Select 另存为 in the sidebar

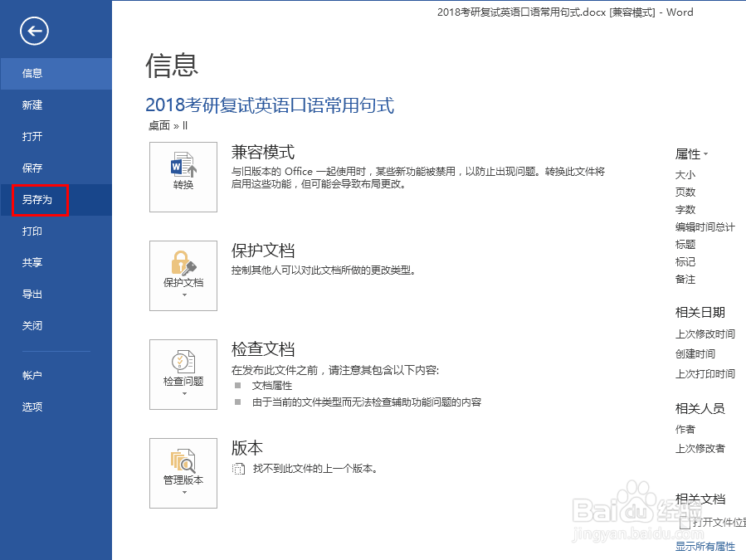pyautogui.click(x=38, y=199)
